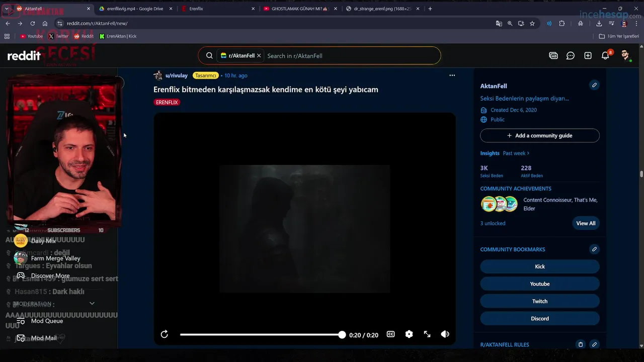Open post titled Erenflix bitmeden karşılaşmazsak
The width and height of the screenshot is (644, 362).
pos(266,89)
